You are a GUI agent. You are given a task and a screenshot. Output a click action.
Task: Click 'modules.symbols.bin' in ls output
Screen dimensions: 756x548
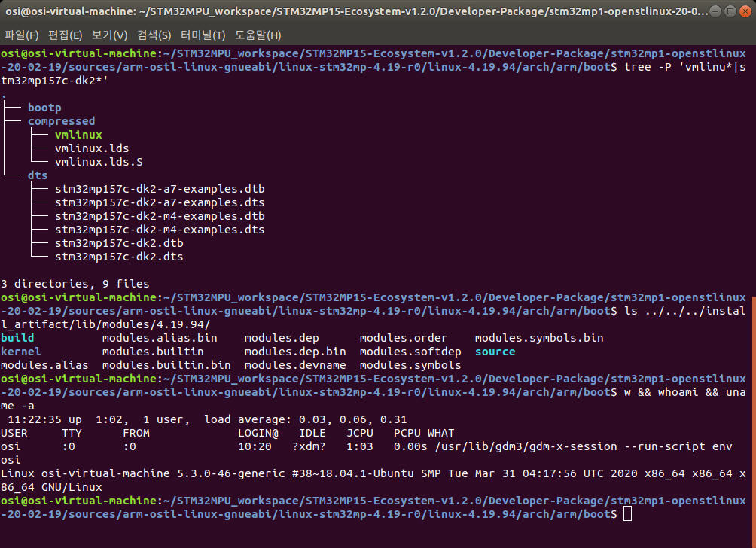[x=539, y=338]
